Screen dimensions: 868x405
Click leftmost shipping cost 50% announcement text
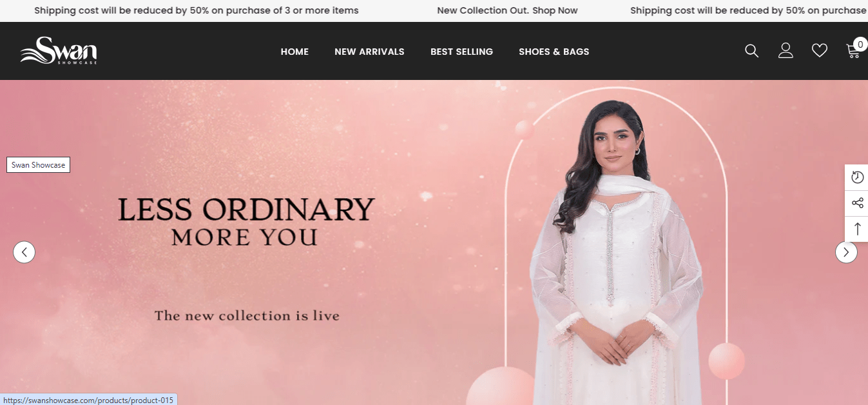(x=197, y=10)
